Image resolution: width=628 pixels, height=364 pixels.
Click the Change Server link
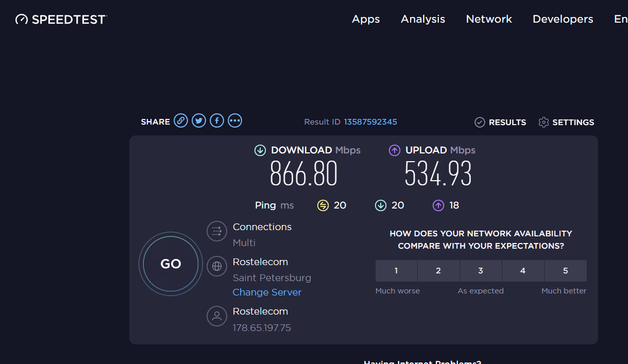(267, 292)
